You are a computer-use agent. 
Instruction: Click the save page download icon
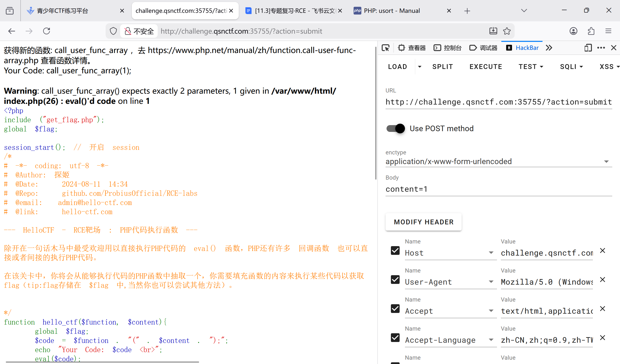493,31
